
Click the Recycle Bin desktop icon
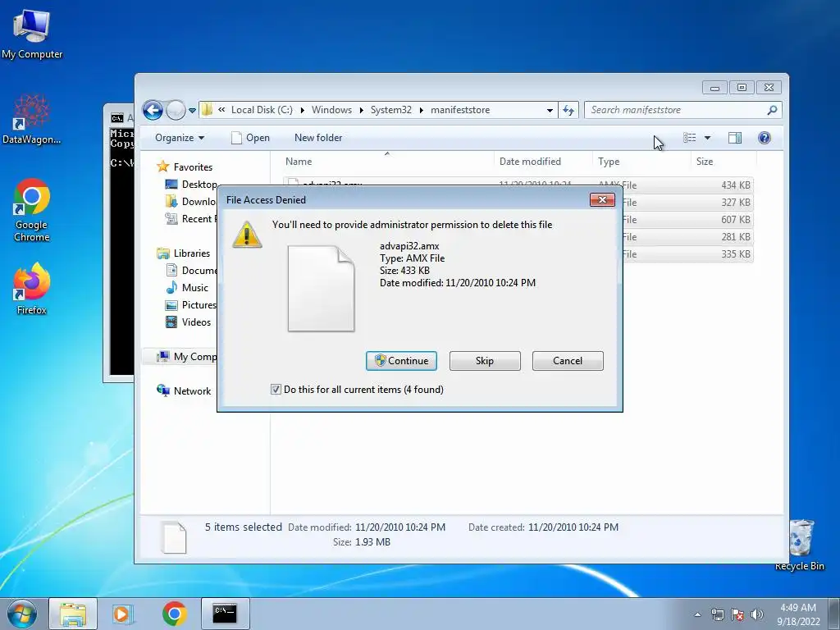[801, 545]
